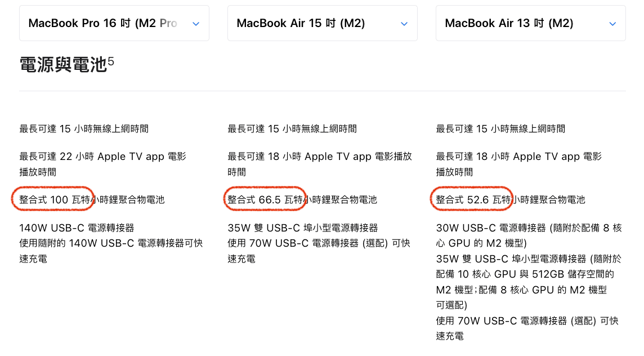Click 使用 70W USB-C (選配) text under MacBook Air 15
Screen dimensions: 644x356
point(319,243)
